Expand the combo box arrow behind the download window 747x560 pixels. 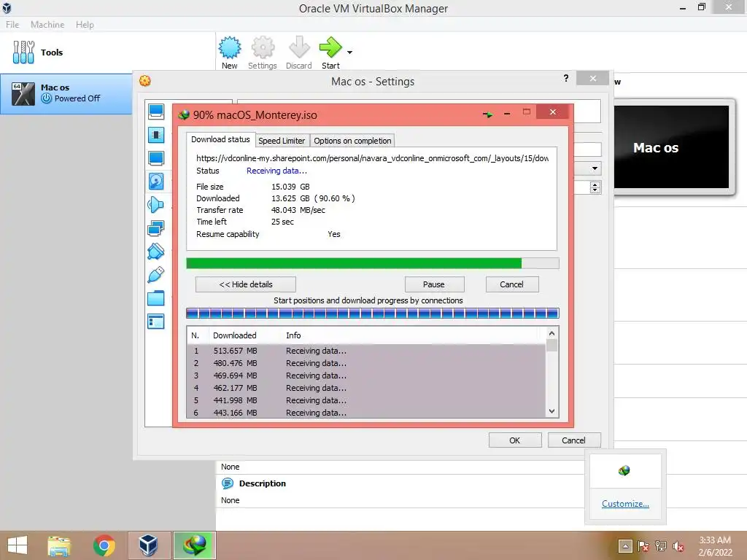(595, 168)
